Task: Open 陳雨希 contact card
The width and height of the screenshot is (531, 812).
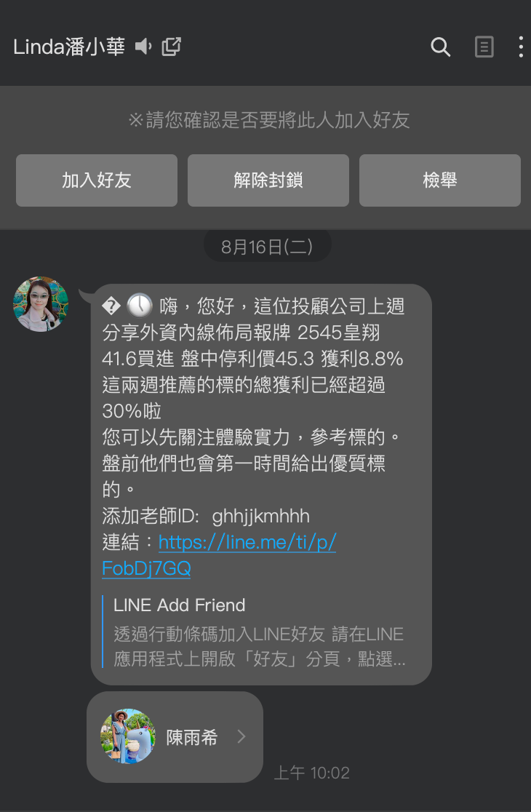Action: click(x=175, y=737)
